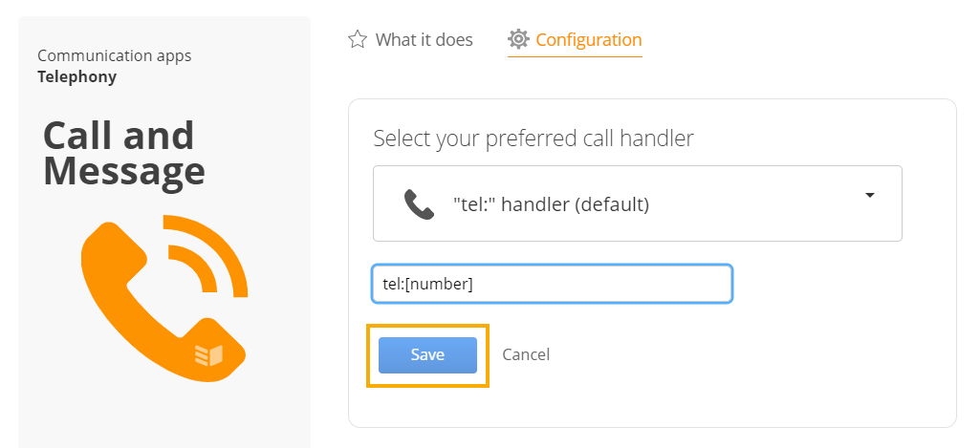This screenshot has width=980, height=448.
Task: Cancel the configuration changes
Action: [x=526, y=355]
